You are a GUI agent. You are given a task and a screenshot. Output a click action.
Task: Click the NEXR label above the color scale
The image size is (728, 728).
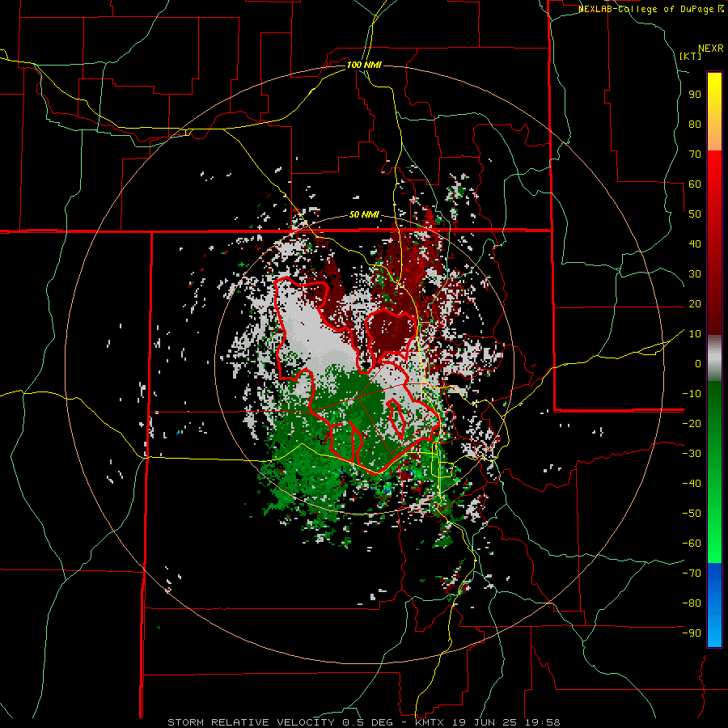711,49
